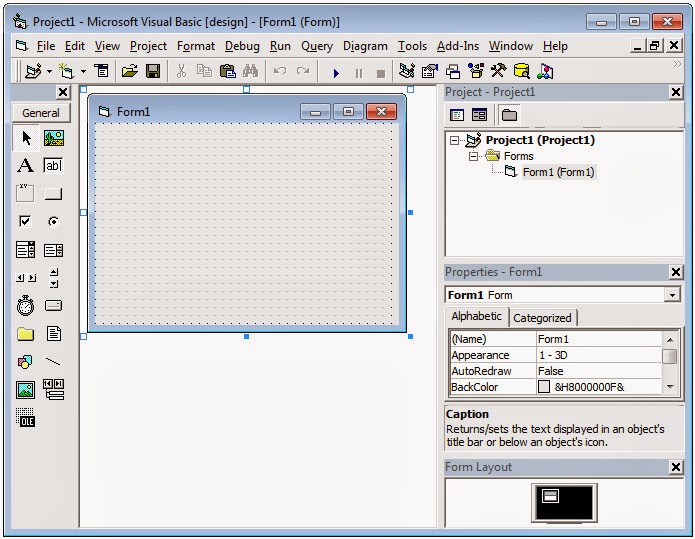
Task: Click the Find binoculars icon
Action: tap(250, 71)
